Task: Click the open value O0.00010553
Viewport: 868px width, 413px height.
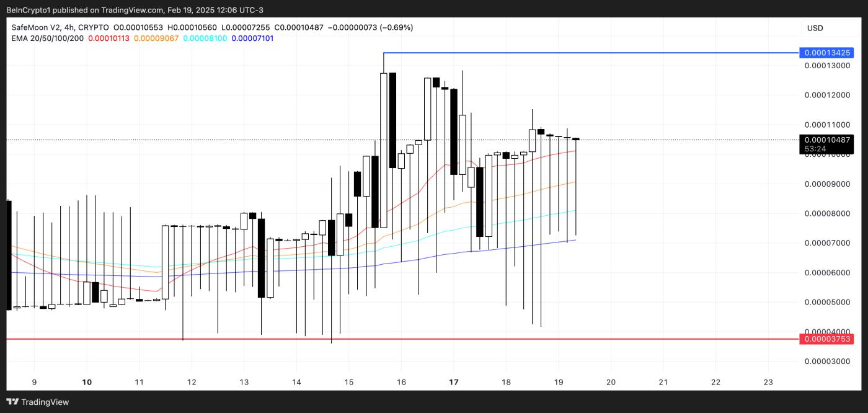Action: (137, 27)
